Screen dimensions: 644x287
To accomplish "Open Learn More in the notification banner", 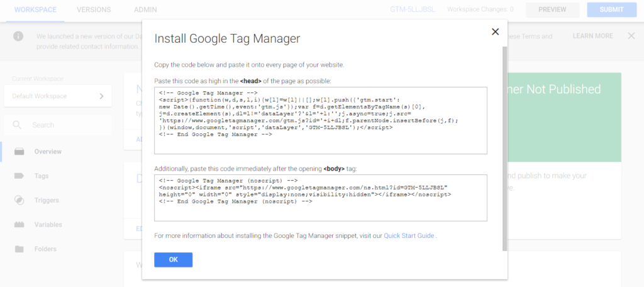I will pos(592,36).
